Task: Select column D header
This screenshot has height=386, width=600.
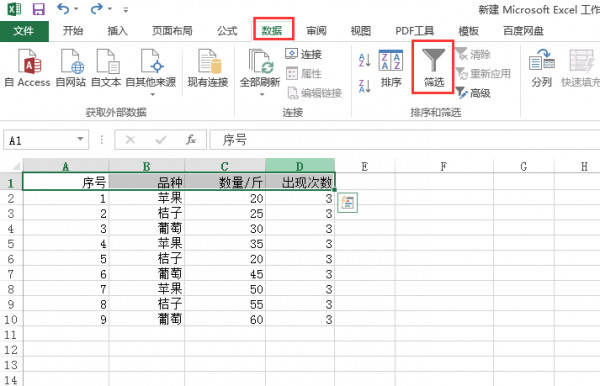Action: point(300,166)
